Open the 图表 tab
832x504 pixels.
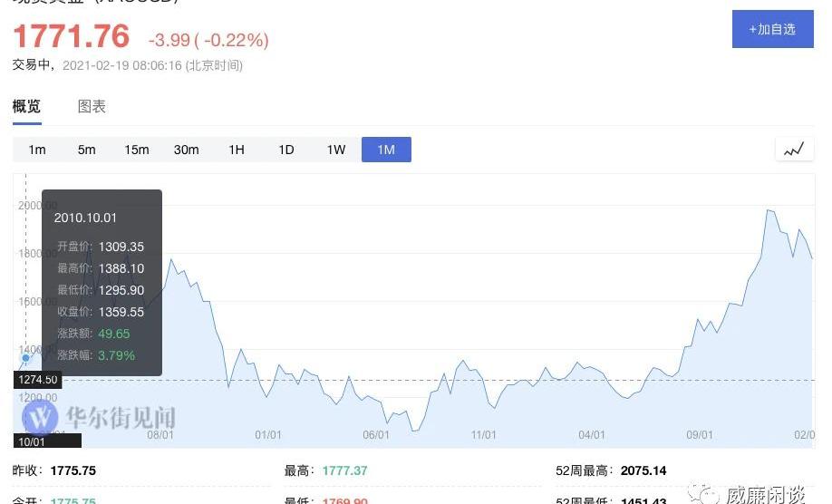pos(92,107)
